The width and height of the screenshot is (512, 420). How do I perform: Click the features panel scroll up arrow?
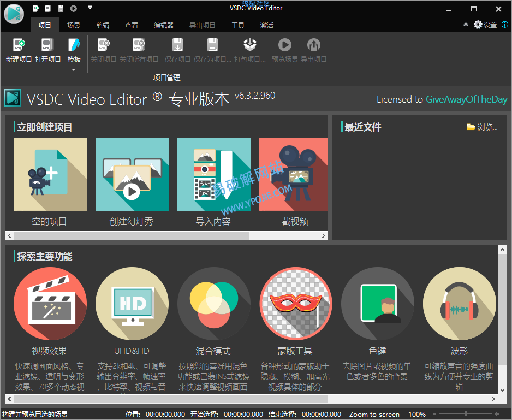click(x=503, y=250)
